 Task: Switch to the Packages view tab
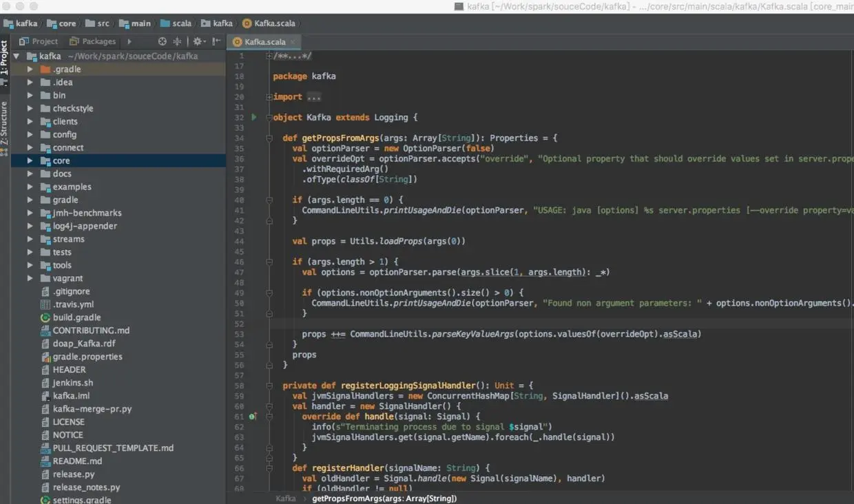pos(92,41)
